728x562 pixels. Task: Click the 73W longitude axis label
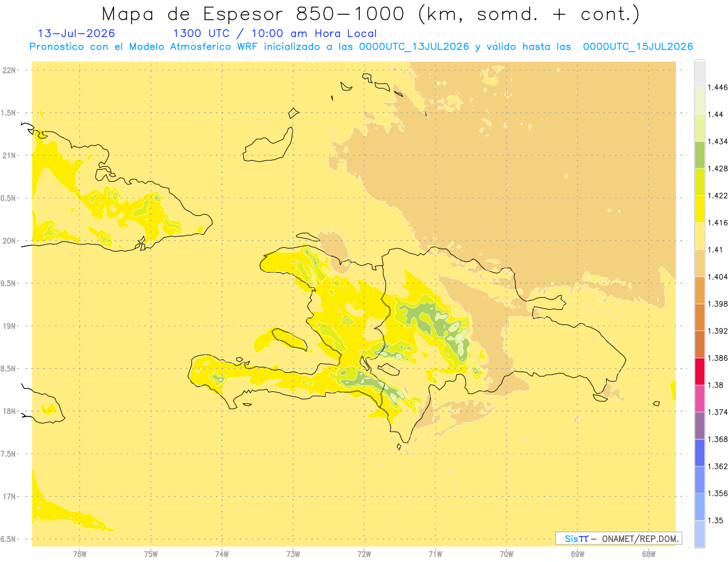point(293,554)
